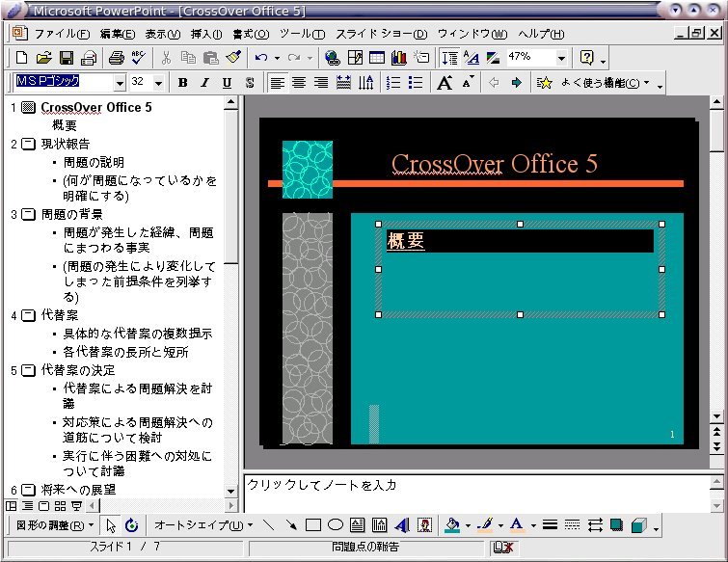
Task: Open the font size dropdown
Action: pyautogui.click(x=159, y=83)
